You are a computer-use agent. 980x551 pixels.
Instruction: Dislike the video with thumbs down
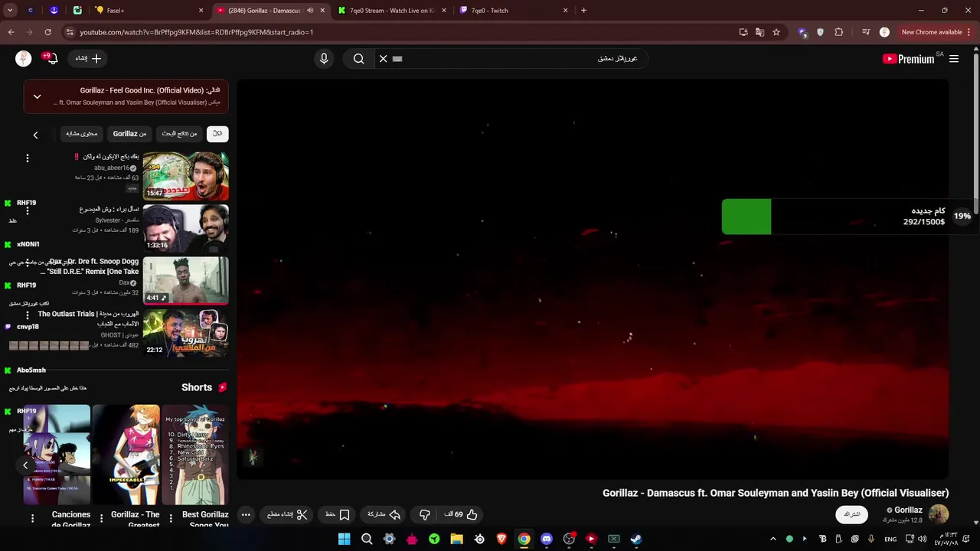pos(425,515)
